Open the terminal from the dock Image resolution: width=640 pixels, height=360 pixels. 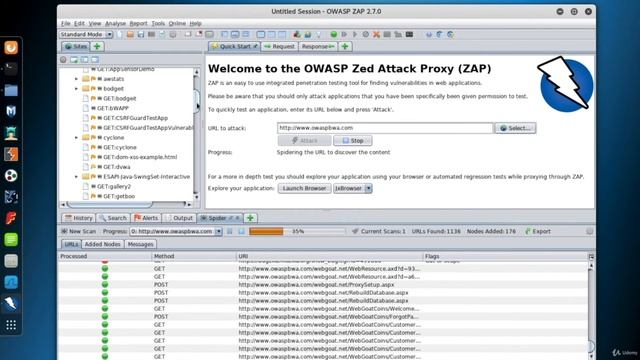click(11, 69)
